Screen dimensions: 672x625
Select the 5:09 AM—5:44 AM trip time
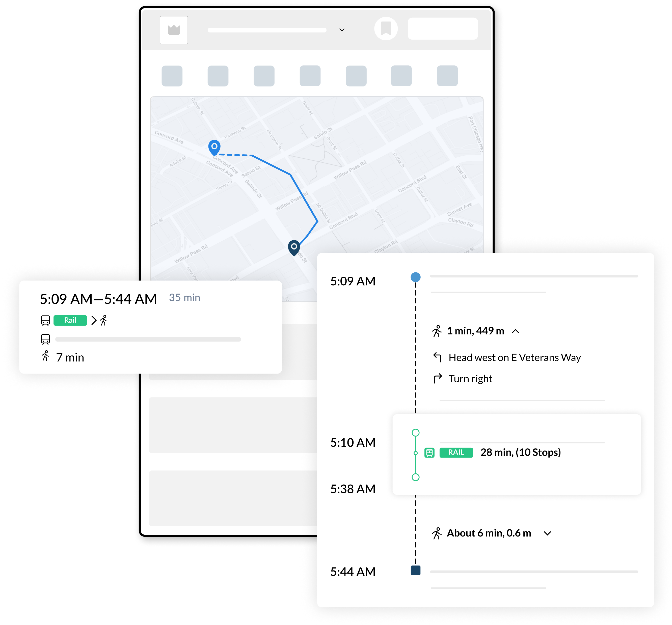pyautogui.click(x=98, y=299)
